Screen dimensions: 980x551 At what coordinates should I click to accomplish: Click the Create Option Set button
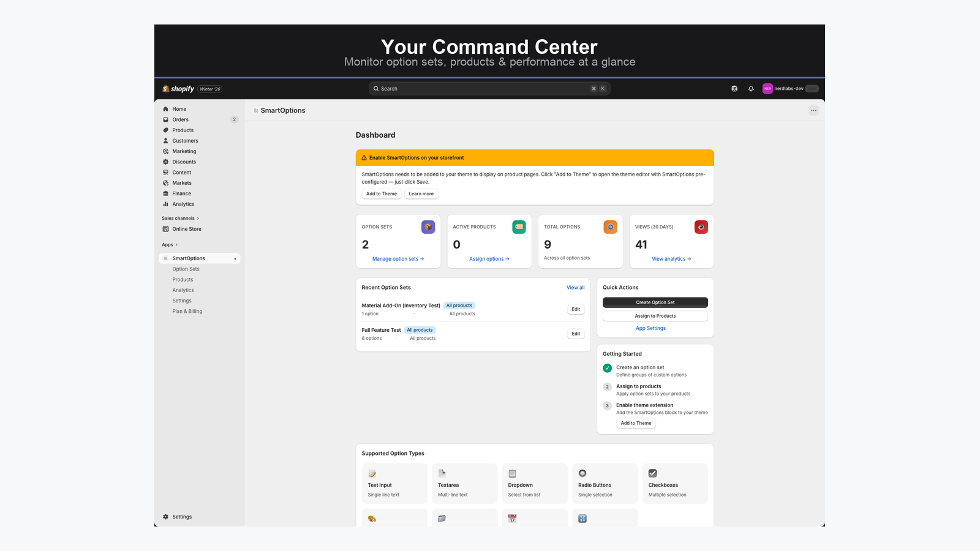pos(655,302)
